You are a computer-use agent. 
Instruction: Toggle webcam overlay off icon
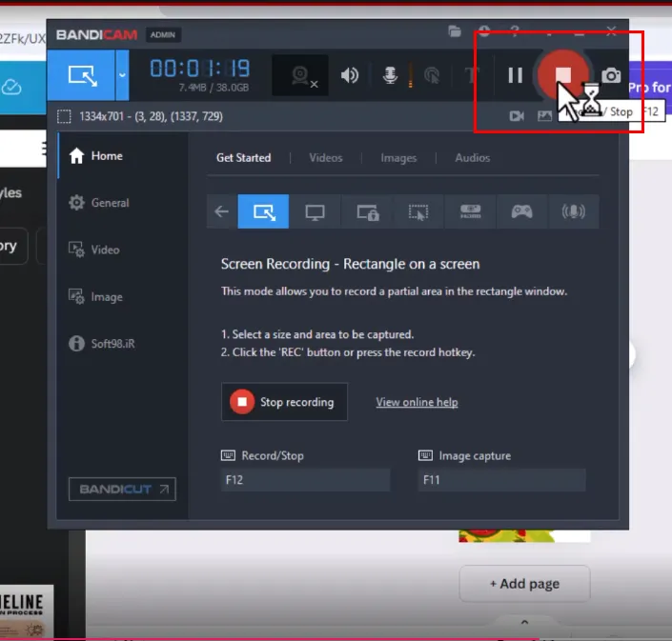pyautogui.click(x=300, y=76)
